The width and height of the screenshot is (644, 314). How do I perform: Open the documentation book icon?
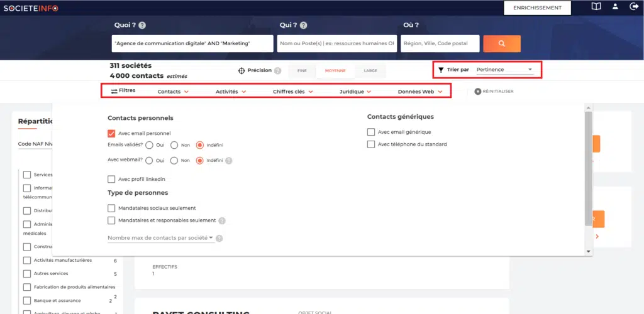tap(596, 7)
